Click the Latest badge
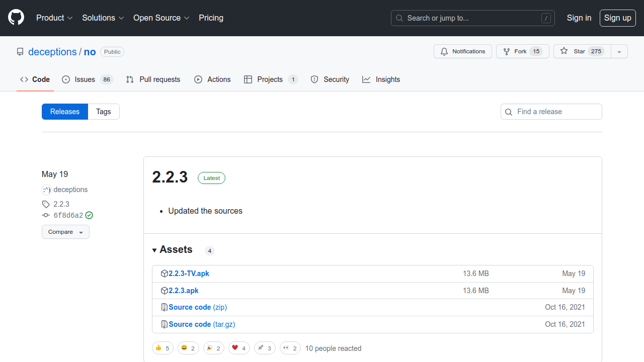This screenshot has height=362, width=644. (211, 178)
